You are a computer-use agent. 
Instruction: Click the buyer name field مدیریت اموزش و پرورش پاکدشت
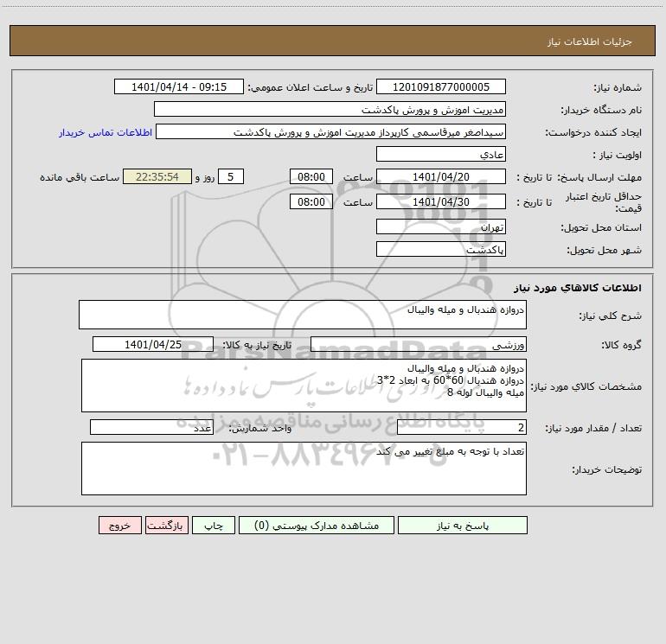330,109
